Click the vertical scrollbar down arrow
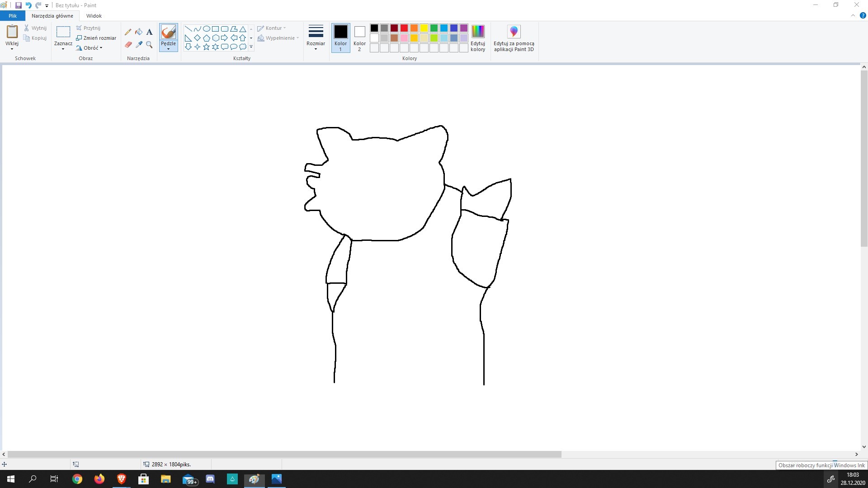Viewport: 868px width, 488px height. pos(864,447)
